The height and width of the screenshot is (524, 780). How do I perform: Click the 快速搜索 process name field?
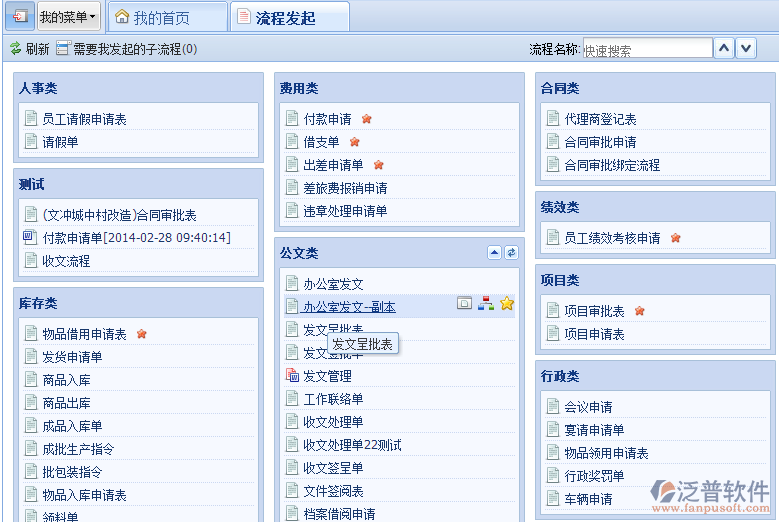pos(647,49)
